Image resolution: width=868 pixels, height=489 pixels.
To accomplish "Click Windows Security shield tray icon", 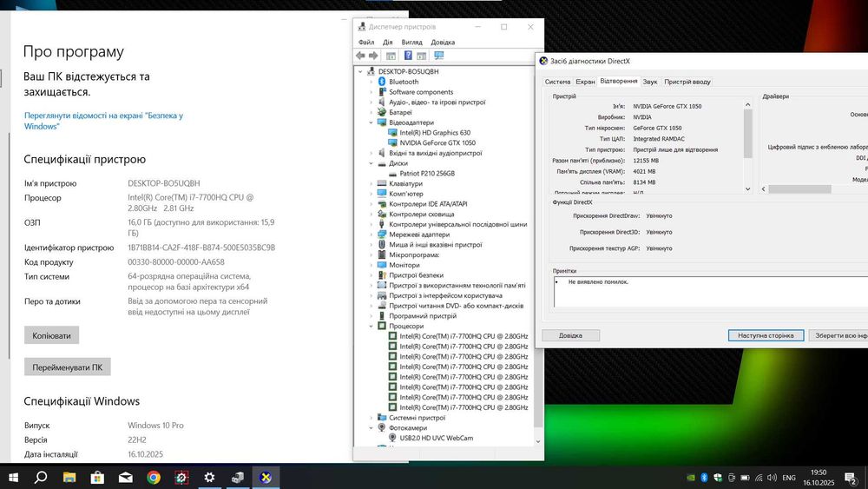I will 718,478.
